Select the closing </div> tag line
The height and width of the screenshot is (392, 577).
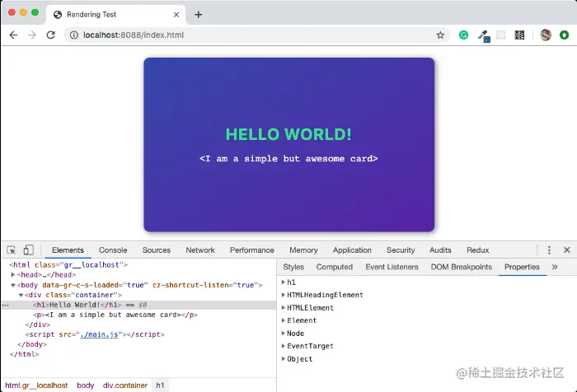38,324
